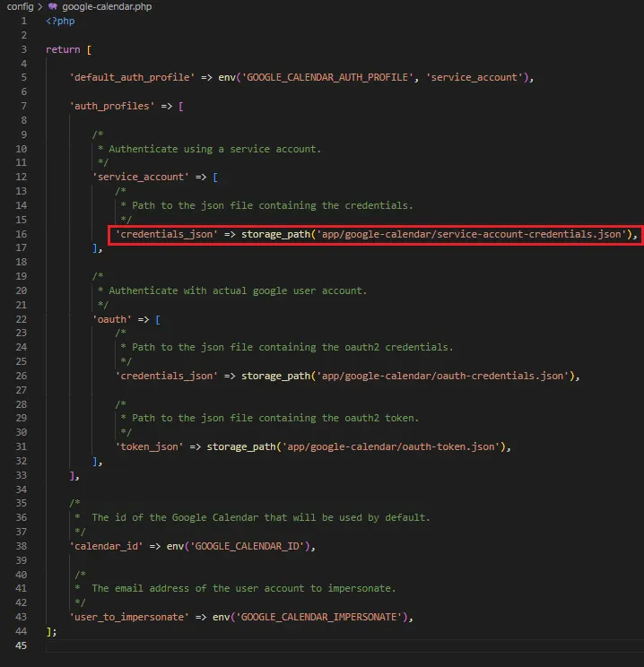Screen dimensions: 644x667
Task: Click the service-account-credentials.json path string
Action: [471, 234]
